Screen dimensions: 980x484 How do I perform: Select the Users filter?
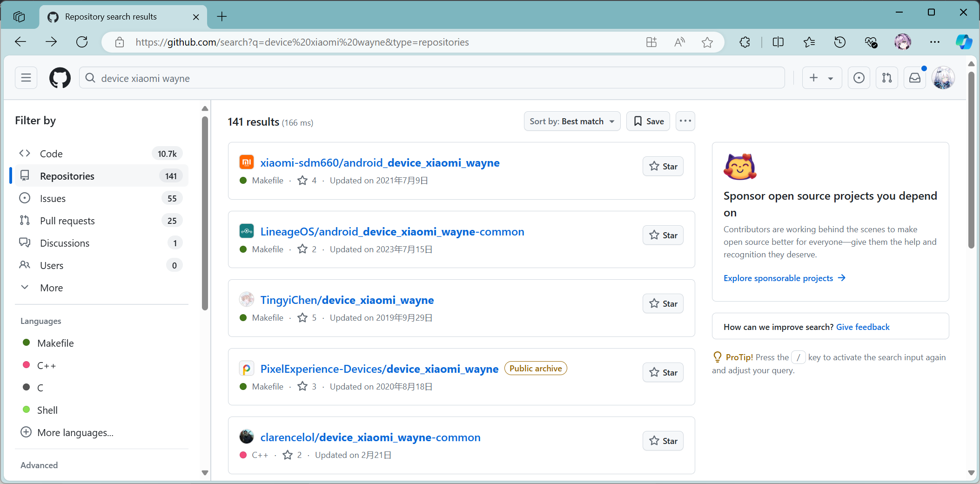point(101,265)
